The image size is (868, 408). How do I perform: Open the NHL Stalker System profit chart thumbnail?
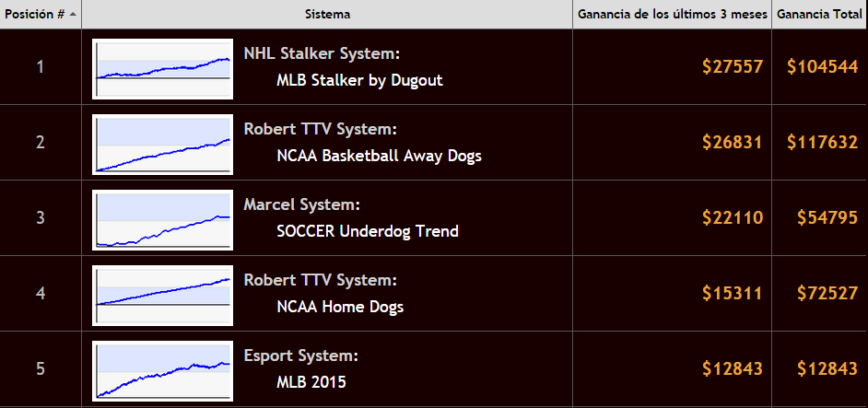163,69
